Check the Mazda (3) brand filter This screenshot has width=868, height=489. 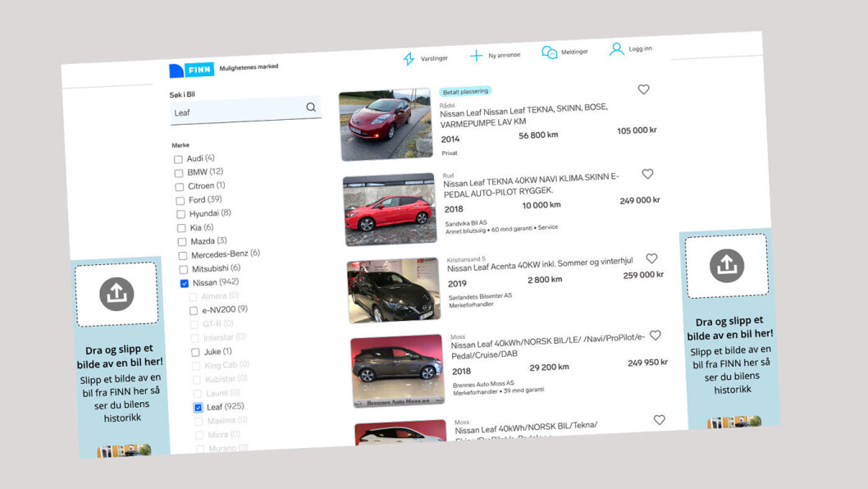coord(182,242)
